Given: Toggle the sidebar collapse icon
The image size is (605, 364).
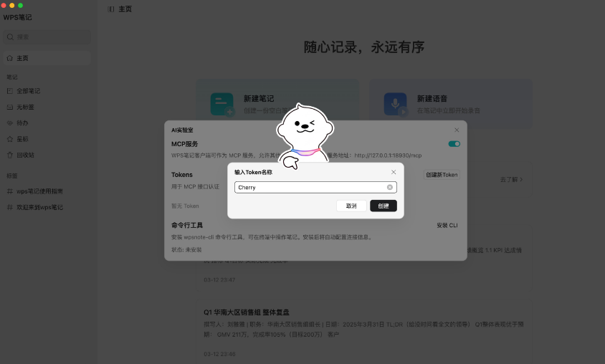Looking at the screenshot, I should coord(110,9).
